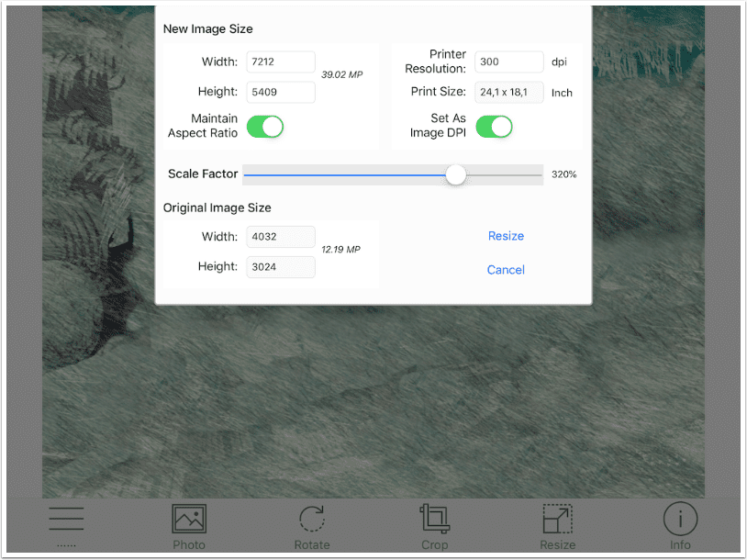Image resolution: width=747 pixels, height=560 pixels.
Task: Click the Photo label in bottom bar
Action: pos(189,545)
